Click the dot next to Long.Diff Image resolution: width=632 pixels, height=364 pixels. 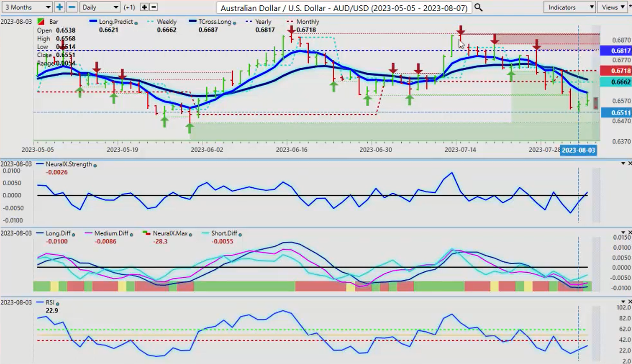pos(73,234)
